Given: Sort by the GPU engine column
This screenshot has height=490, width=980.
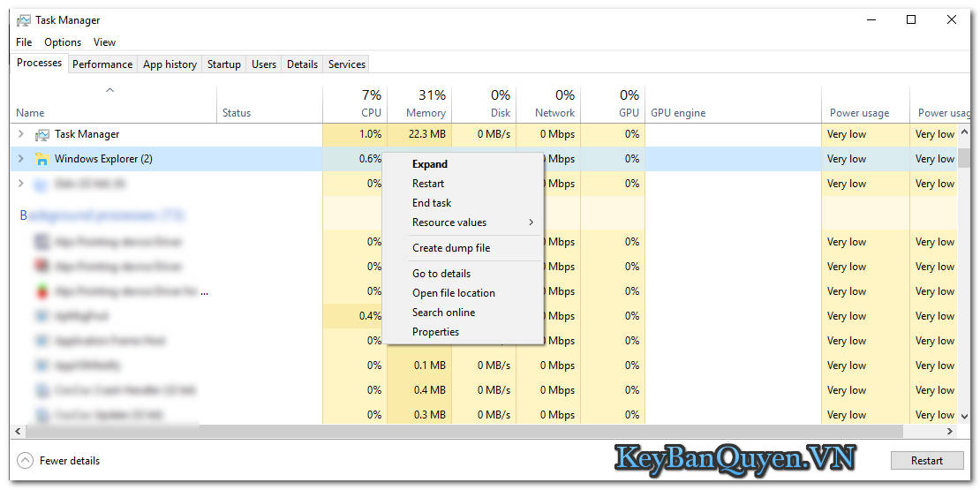Looking at the screenshot, I should tap(733, 104).
